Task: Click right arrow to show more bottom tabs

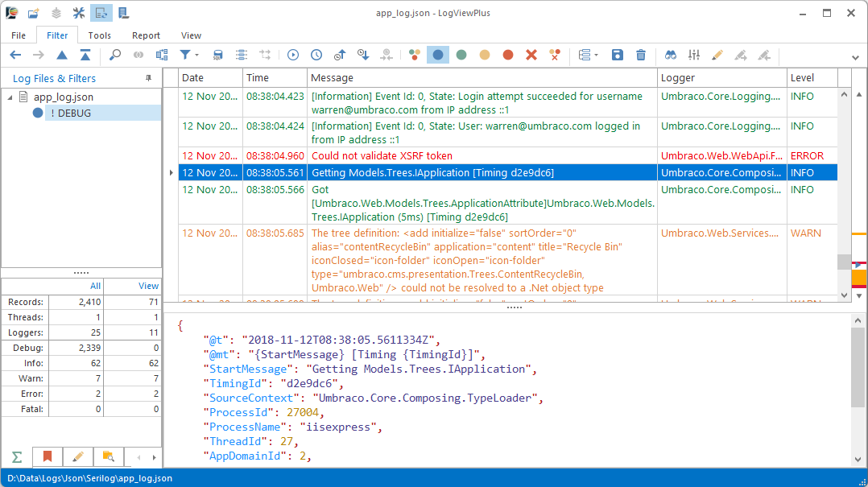Action: (x=154, y=458)
